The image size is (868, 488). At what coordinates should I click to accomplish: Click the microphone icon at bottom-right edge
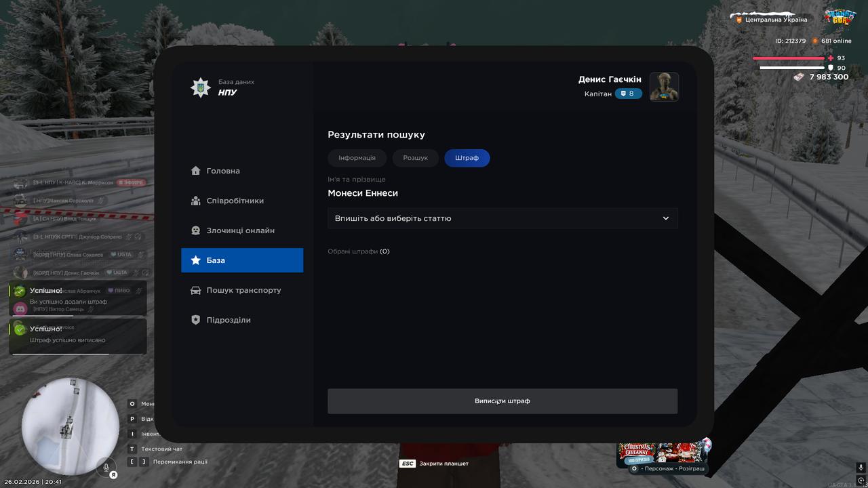[861, 468]
